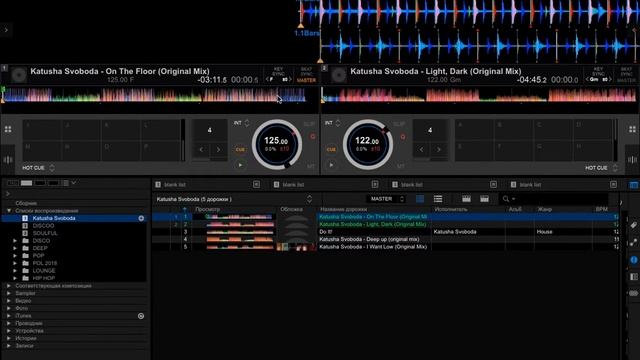Switch to artwork grid view in browser
The image size is (640, 360).
click(x=420, y=199)
